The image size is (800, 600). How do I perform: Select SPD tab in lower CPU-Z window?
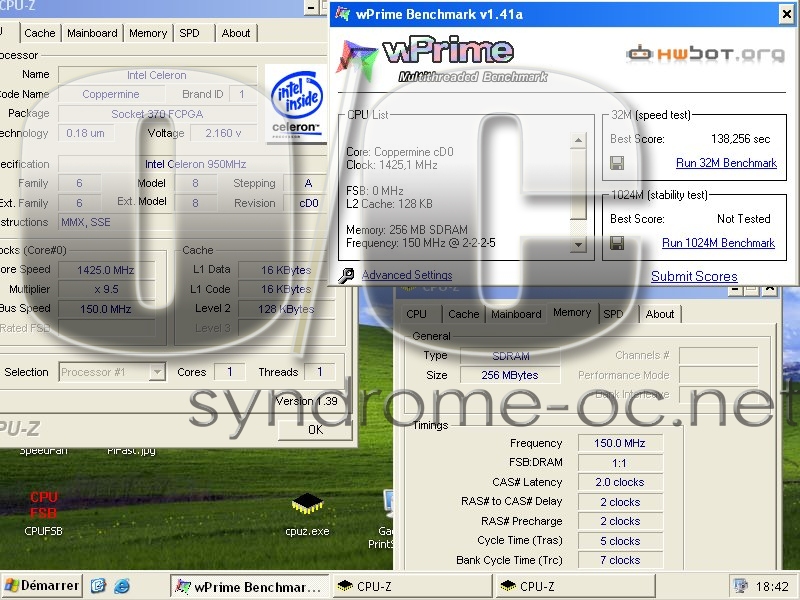[613, 314]
